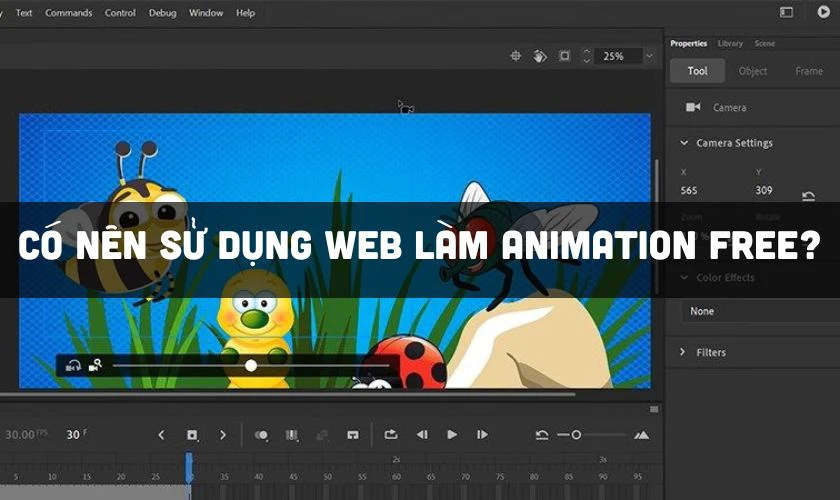
Task: Click the timeline zoom-in mountains icon
Action: (x=641, y=435)
